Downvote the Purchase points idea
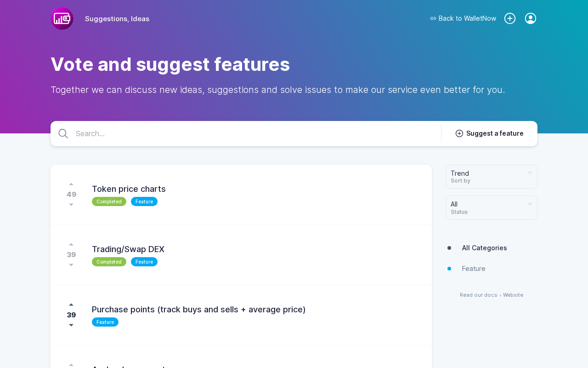The height and width of the screenshot is (368, 588). 71,325
